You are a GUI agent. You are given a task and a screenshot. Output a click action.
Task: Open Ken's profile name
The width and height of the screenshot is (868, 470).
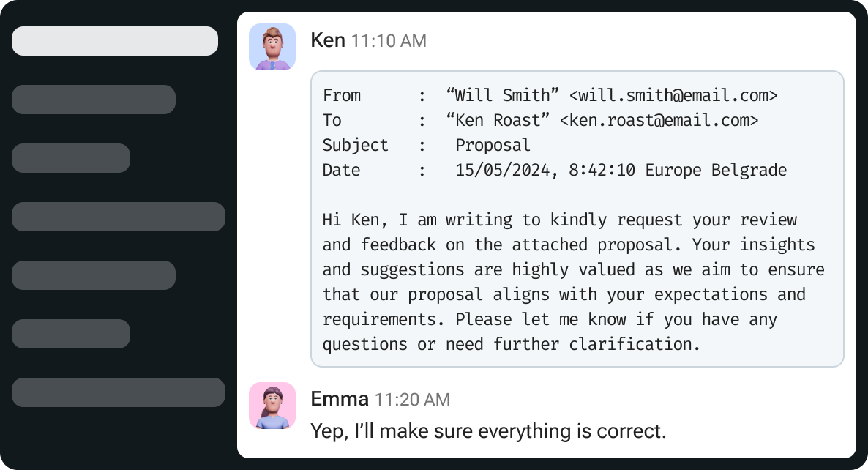click(x=328, y=40)
